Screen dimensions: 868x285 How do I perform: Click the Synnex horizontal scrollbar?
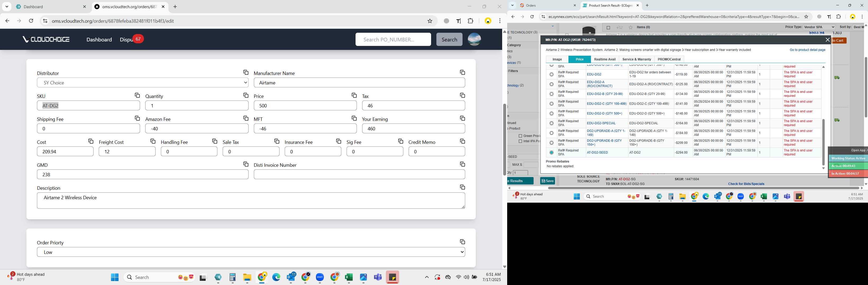(x=703, y=188)
